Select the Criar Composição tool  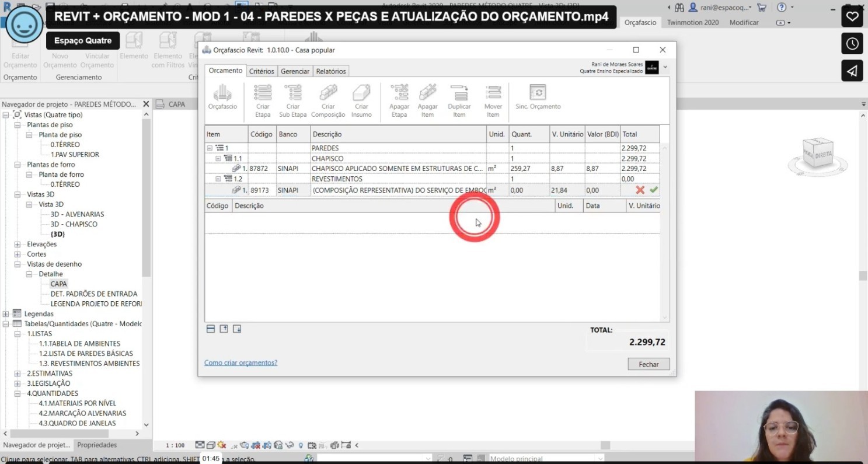click(x=328, y=94)
